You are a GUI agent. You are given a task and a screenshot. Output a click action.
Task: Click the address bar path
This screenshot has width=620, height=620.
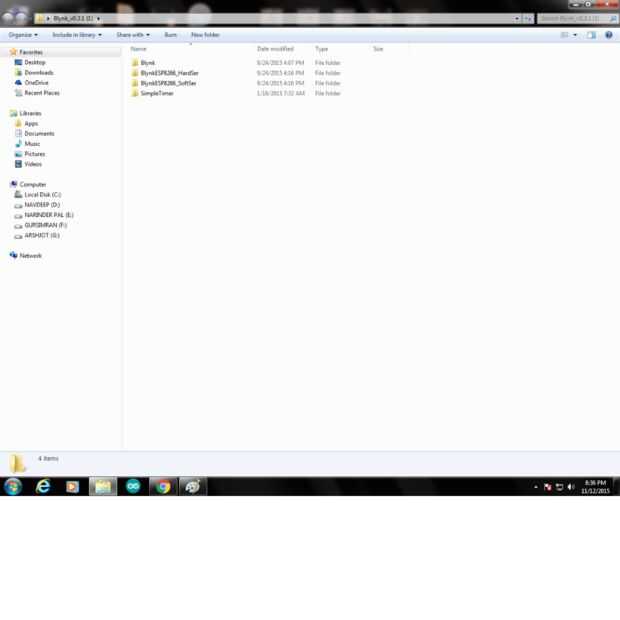coord(73,19)
